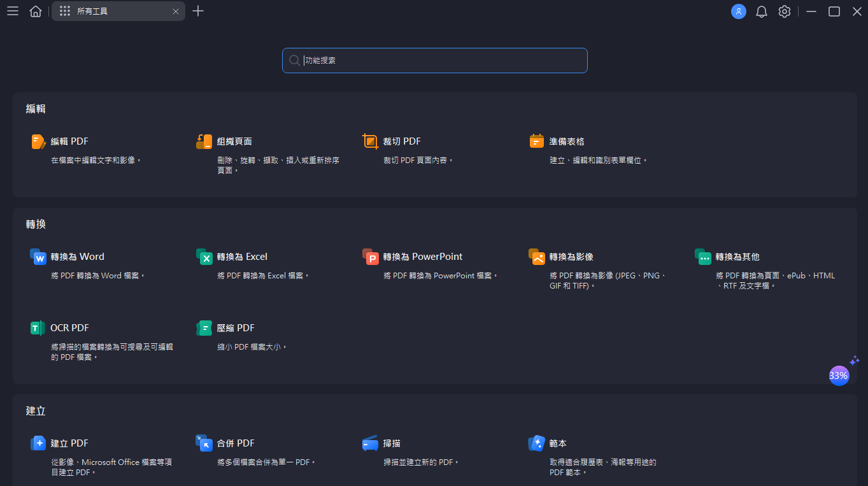This screenshot has width=868, height=486.
Task: Click the 轉換為 Word icon
Action: pyautogui.click(x=38, y=257)
